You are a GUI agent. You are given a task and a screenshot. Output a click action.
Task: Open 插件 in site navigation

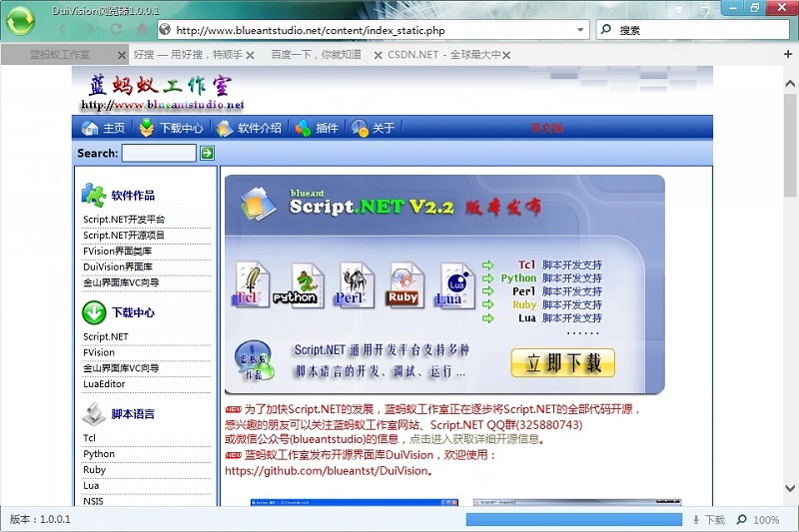317,128
